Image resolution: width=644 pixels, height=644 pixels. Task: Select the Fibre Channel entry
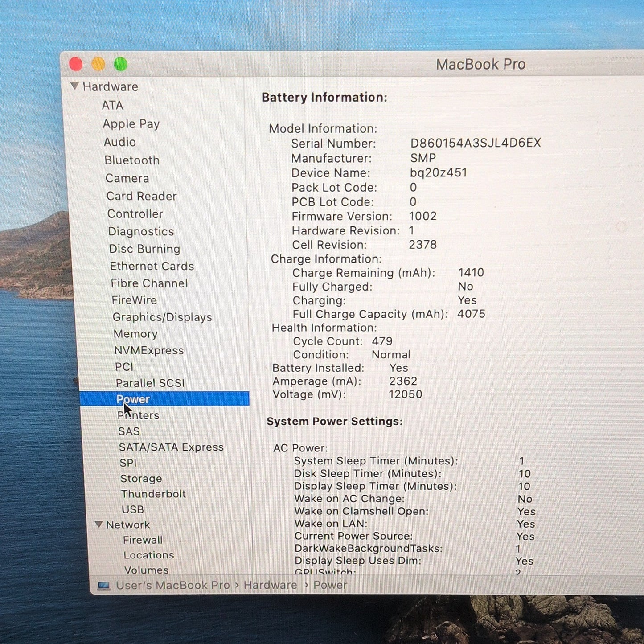[x=149, y=283]
